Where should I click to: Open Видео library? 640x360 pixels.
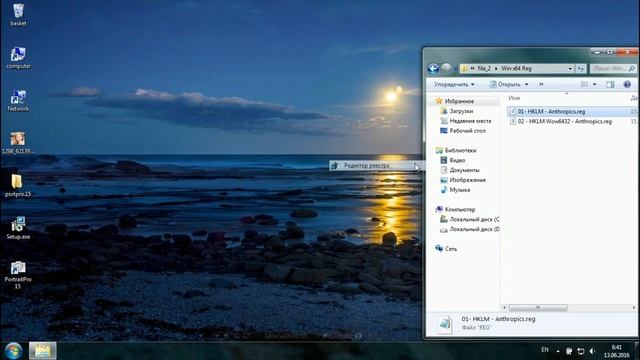pyautogui.click(x=457, y=160)
